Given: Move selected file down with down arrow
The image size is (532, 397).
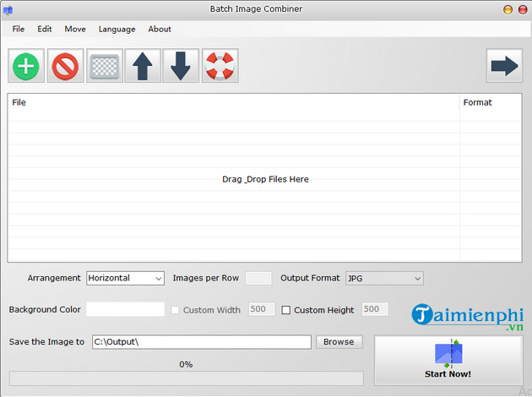Looking at the screenshot, I should click(181, 66).
